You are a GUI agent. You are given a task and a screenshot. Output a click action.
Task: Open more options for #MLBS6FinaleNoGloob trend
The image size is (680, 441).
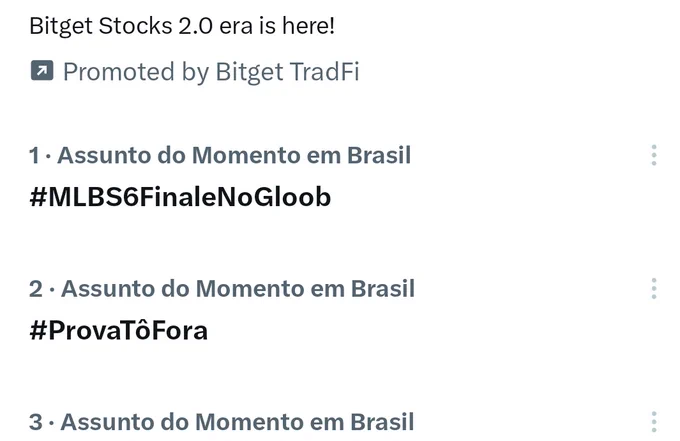(x=654, y=155)
